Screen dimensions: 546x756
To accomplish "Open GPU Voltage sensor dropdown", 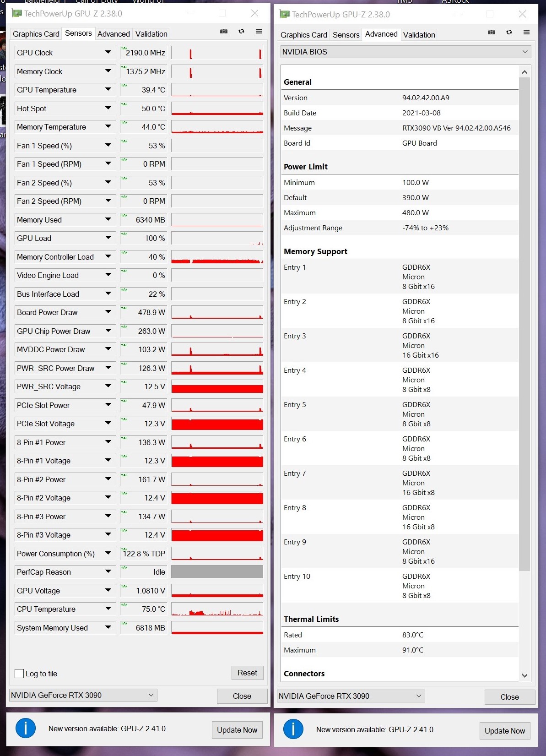I will [x=108, y=590].
